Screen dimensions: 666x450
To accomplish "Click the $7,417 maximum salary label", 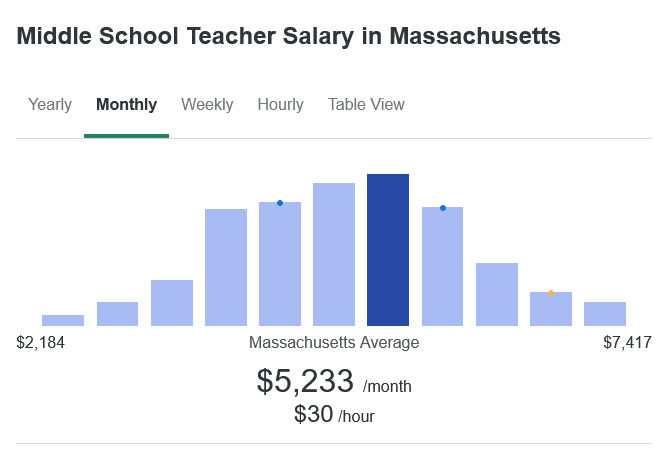I will click(627, 343).
